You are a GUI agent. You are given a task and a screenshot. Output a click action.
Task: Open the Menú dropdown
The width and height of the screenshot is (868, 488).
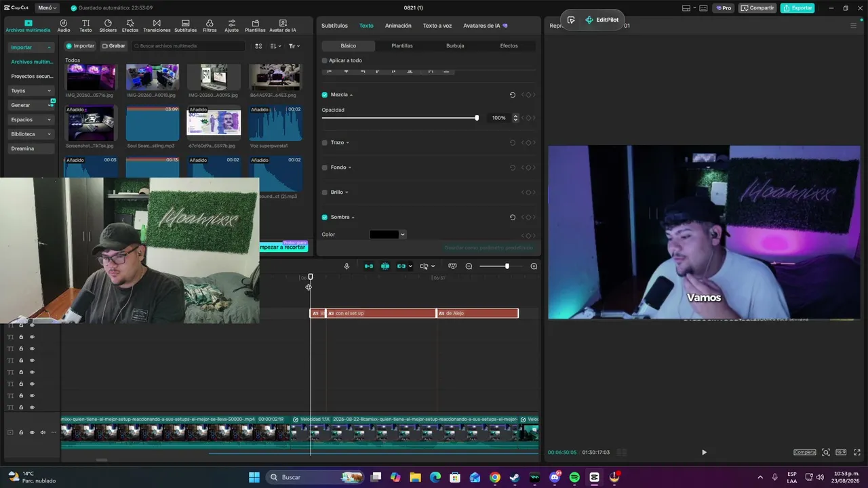coord(47,8)
